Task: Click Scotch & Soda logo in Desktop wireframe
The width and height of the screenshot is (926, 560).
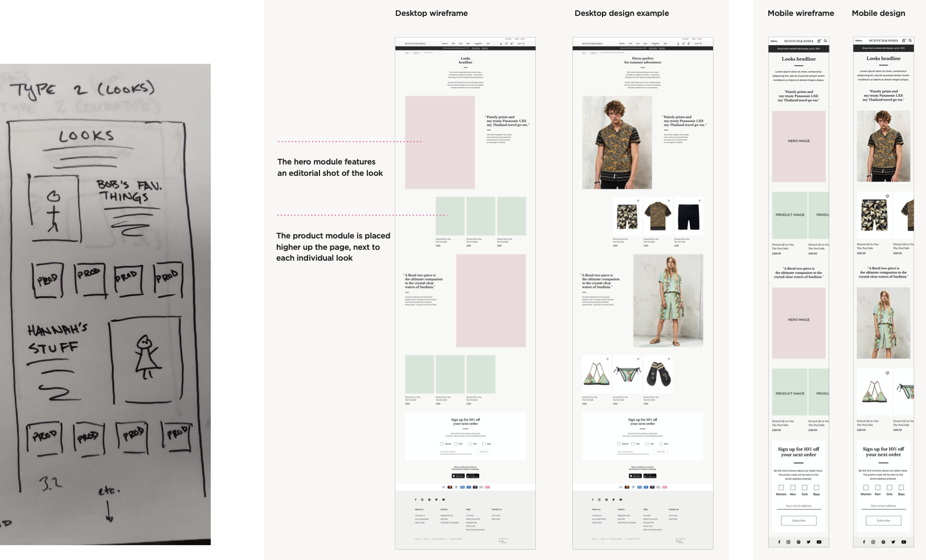Action: point(415,43)
